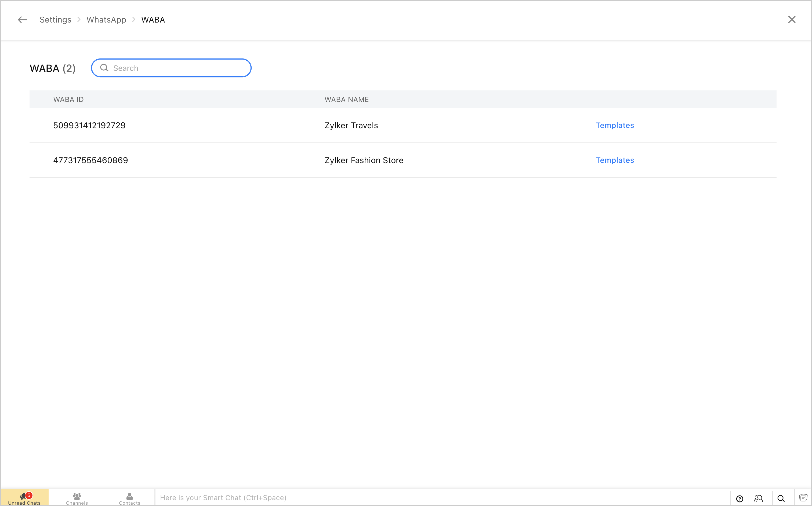Click the help question mark icon

[740, 499]
